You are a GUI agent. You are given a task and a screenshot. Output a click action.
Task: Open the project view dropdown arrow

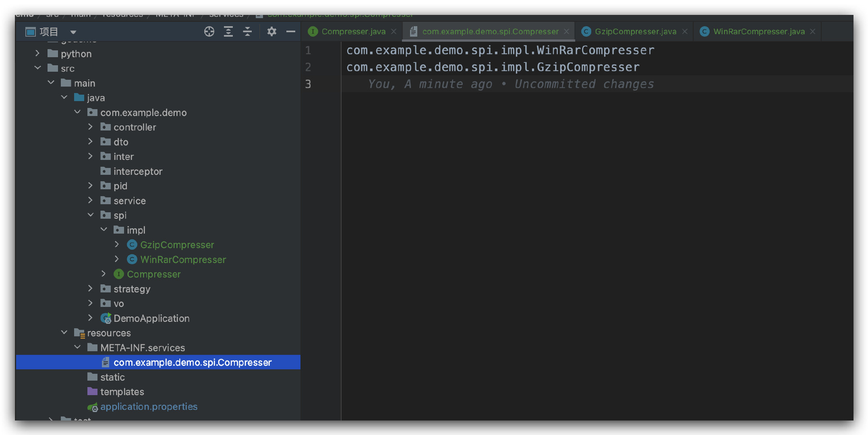coord(73,32)
